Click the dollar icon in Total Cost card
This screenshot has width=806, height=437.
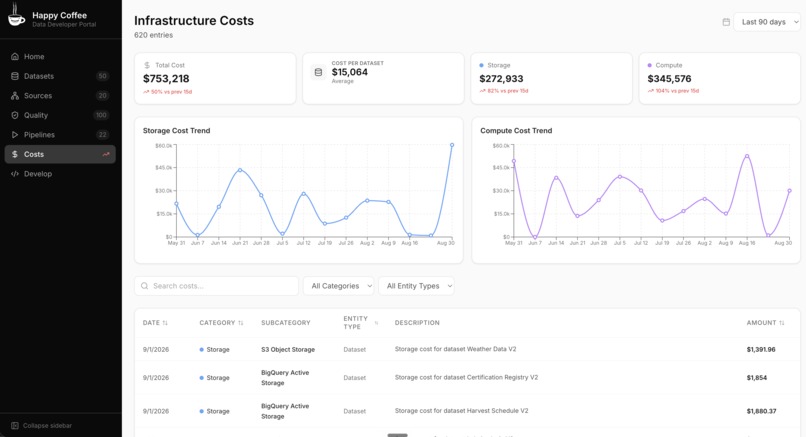coord(147,65)
